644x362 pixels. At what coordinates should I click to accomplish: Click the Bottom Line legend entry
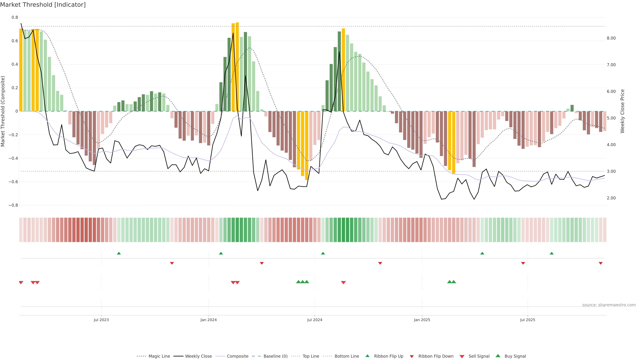346,356
